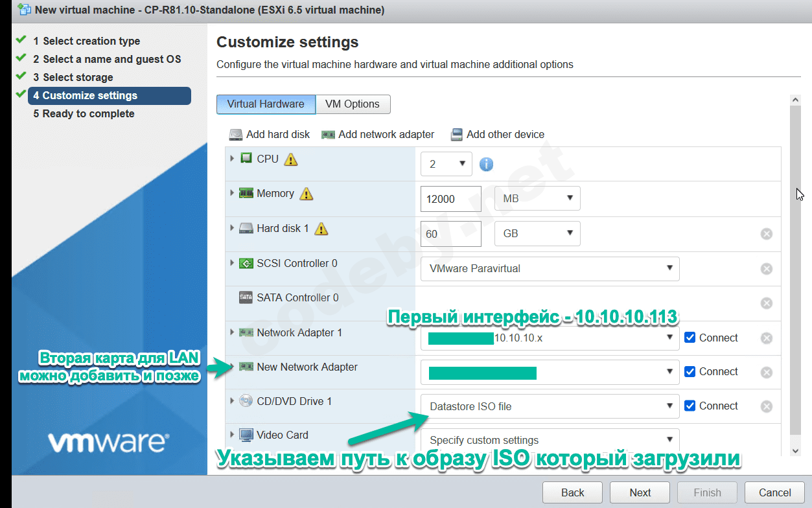Image resolution: width=812 pixels, height=508 pixels.
Task: Remove CD/DVD Drive 1 with its X icon
Action: point(767,407)
